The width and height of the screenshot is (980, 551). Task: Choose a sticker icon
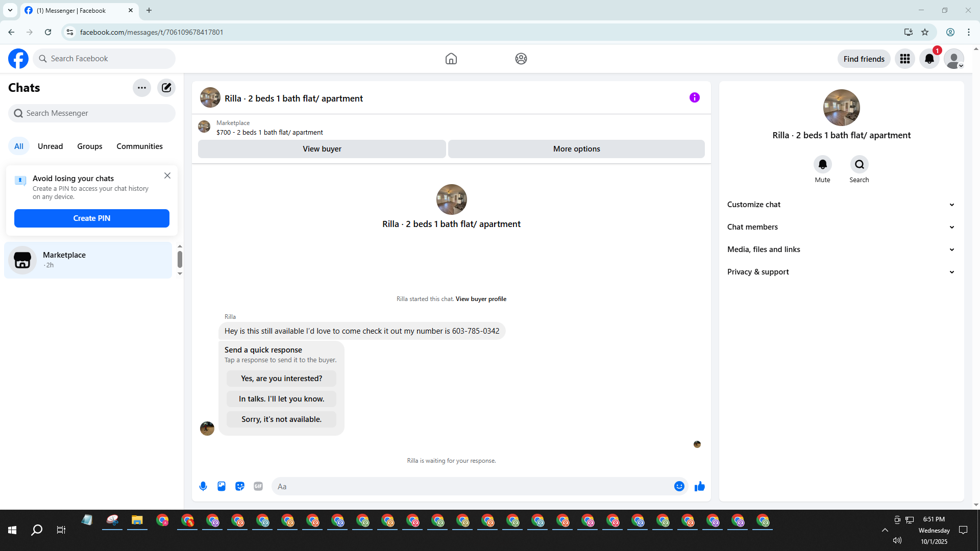click(x=240, y=486)
